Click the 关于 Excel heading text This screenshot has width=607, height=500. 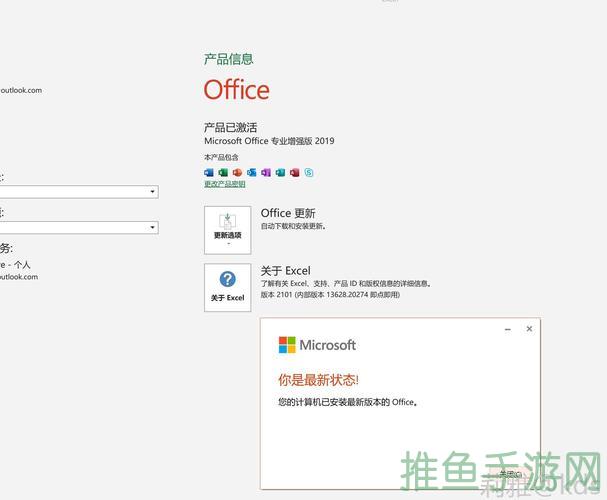[285, 271]
